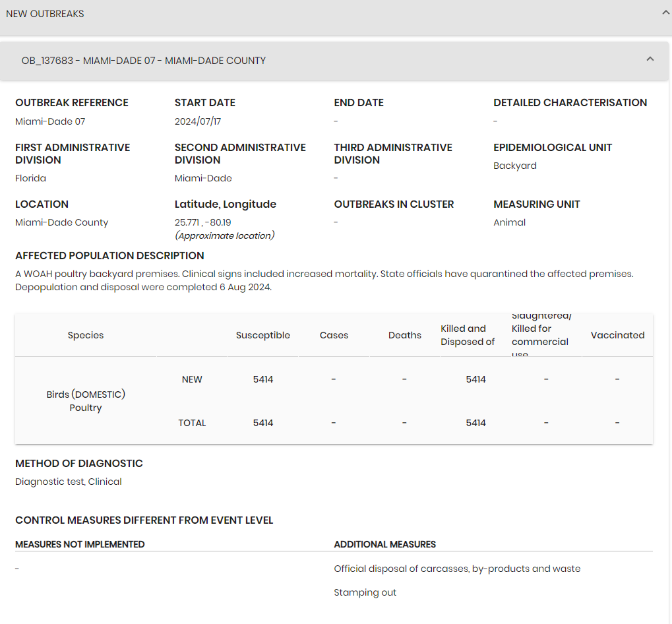The image size is (672, 624).
Task: Click the Susceptible column header
Action: pyautogui.click(x=262, y=335)
